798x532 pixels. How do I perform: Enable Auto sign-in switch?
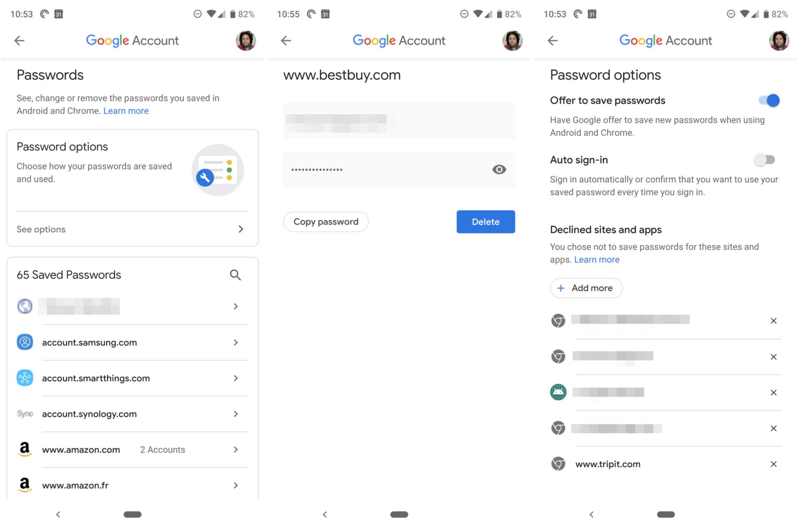764,160
